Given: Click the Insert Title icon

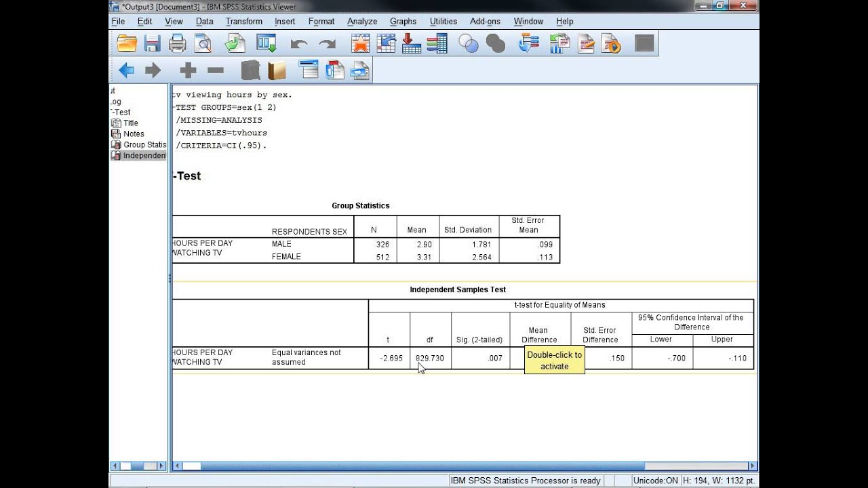Looking at the screenshot, I should [x=334, y=70].
